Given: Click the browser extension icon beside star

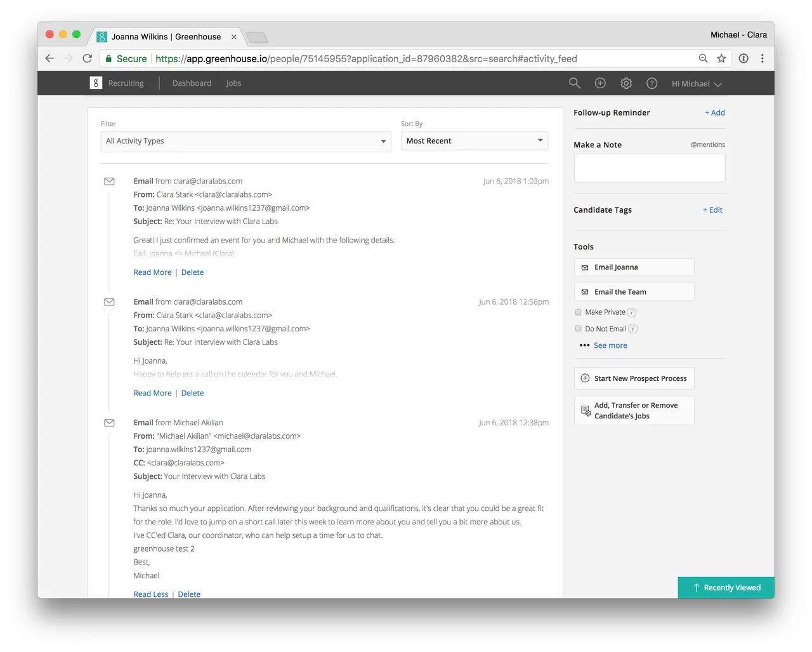Looking at the screenshot, I should pyautogui.click(x=743, y=58).
